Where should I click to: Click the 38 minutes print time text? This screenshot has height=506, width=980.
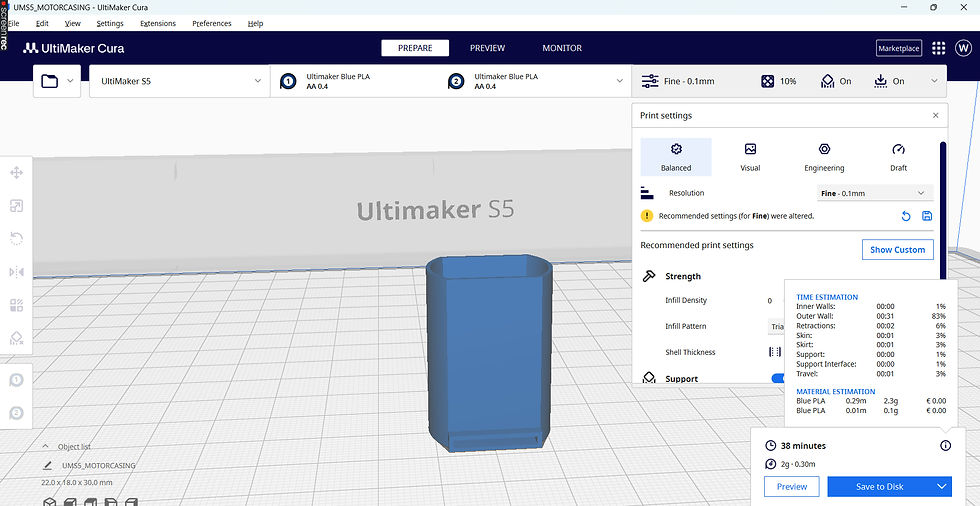[803, 445]
